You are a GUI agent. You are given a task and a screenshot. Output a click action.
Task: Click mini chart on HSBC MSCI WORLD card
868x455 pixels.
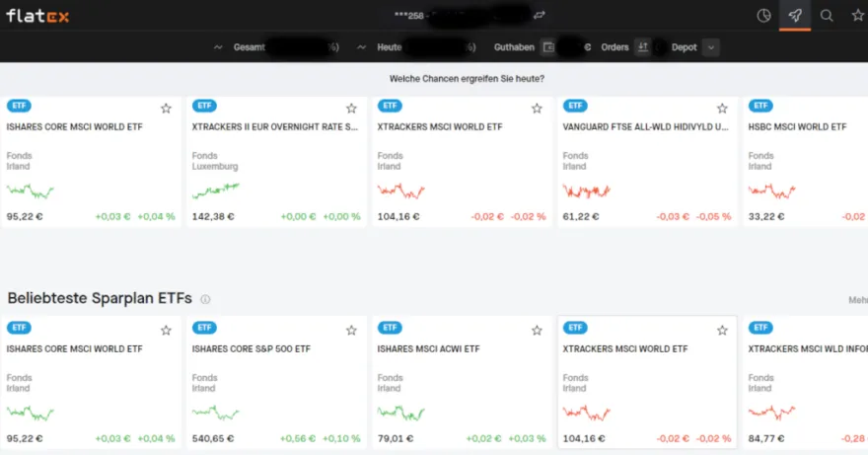pyautogui.click(x=771, y=191)
